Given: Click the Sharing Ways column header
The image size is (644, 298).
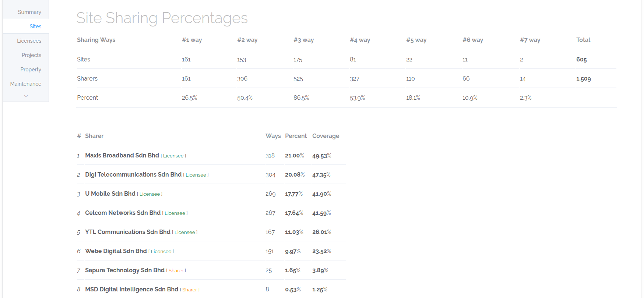Looking at the screenshot, I should click(x=96, y=40).
